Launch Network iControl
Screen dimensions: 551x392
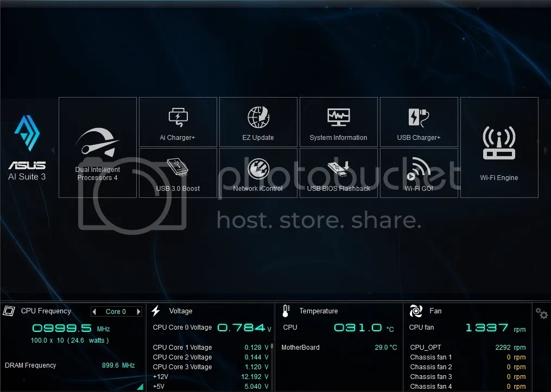click(x=258, y=173)
